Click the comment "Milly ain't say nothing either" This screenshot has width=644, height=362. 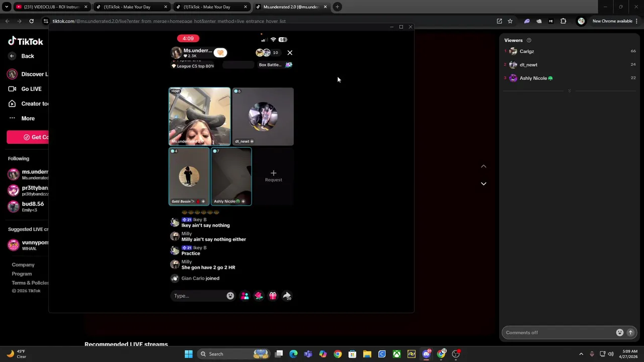click(x=214, y=239)
